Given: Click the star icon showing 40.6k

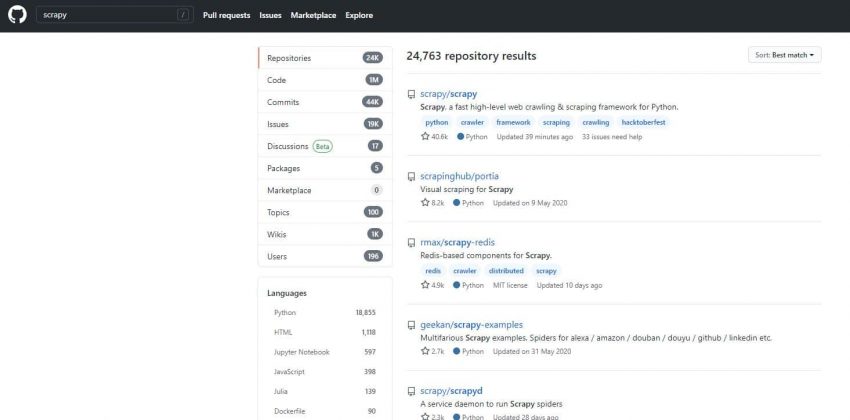Looking at the screenshot, I should coord(425,137).
